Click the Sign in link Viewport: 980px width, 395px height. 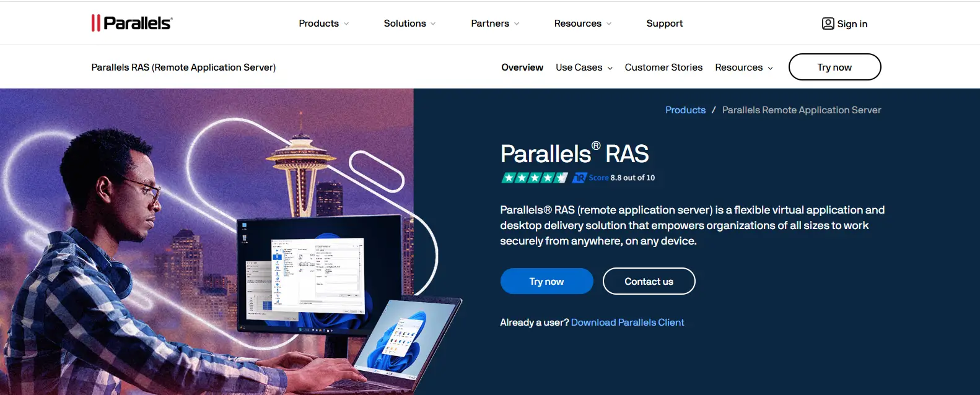(x=852, y=24)
